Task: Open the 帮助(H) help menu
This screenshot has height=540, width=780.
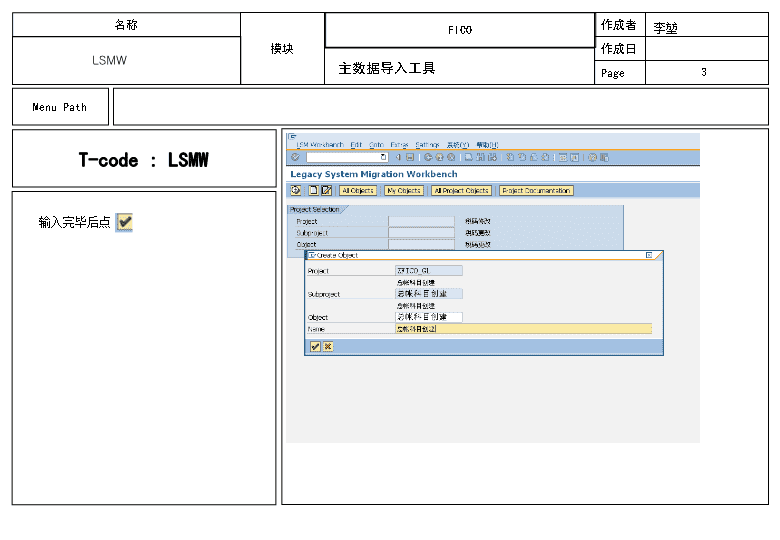Action: coord(488,145)
